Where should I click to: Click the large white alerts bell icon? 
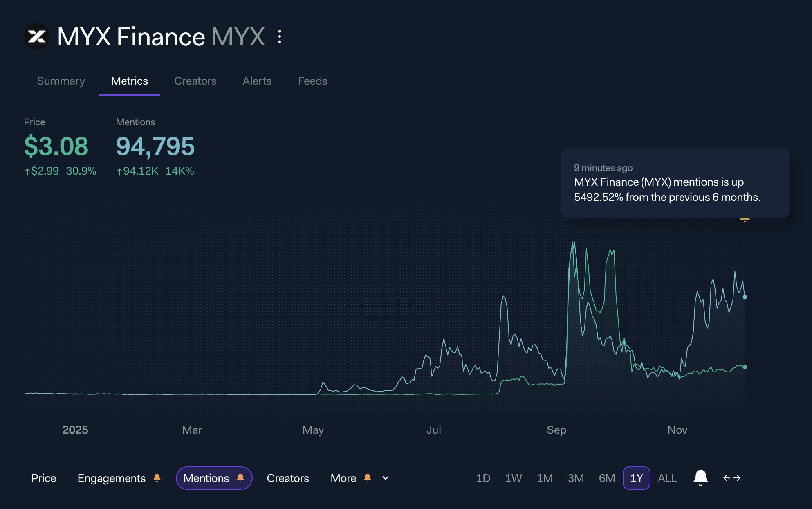(x=700, y=477)
